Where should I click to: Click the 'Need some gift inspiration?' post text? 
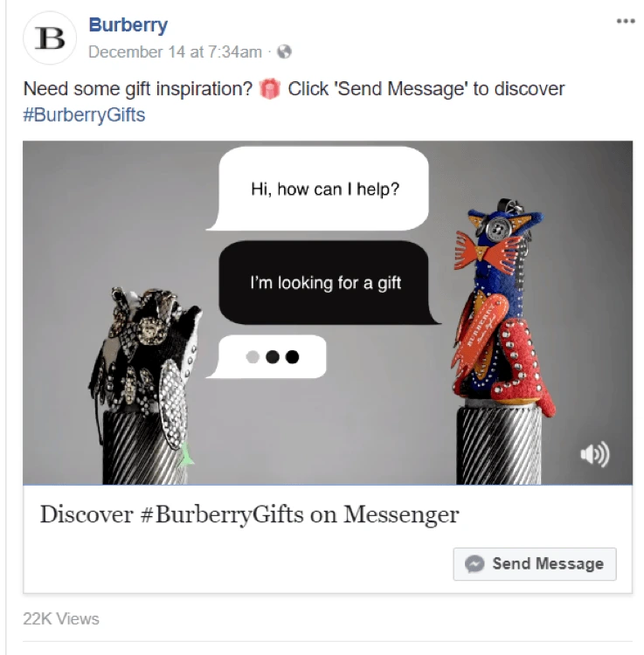(138, 89)
